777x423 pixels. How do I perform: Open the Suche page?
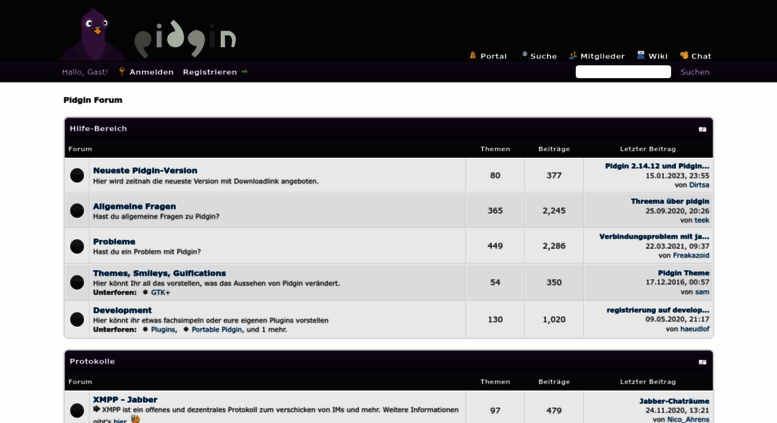click(x=543, y=56)
